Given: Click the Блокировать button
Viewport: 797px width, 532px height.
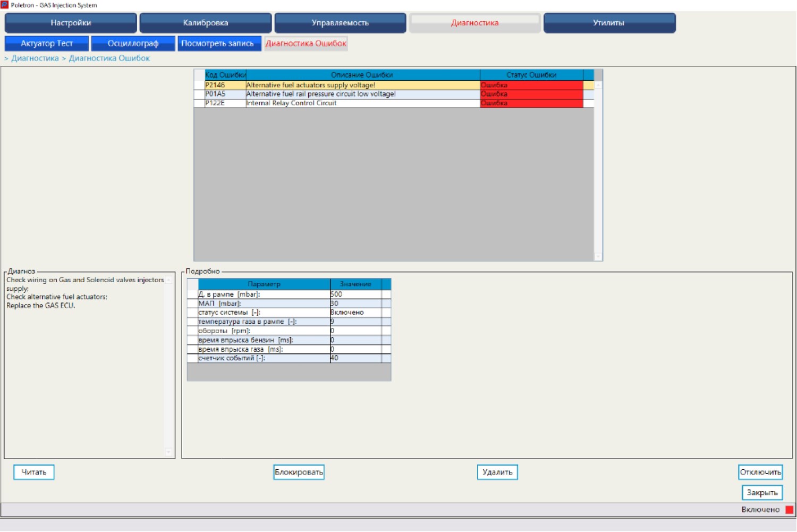Looking at the screenshot, I should tap(299, 472).
